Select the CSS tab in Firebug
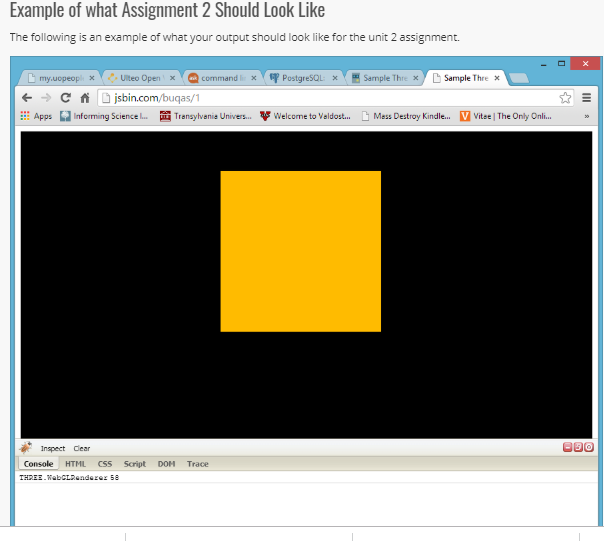The height and width of the screenshot is (541, 604). [105, 464]
